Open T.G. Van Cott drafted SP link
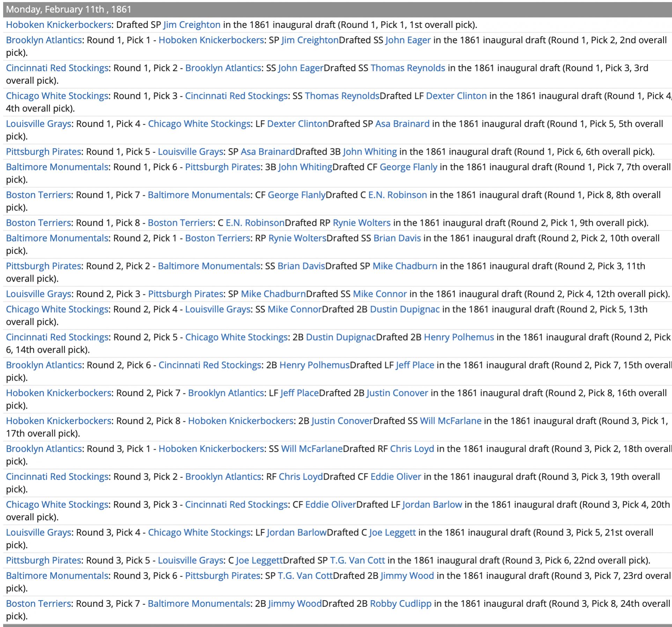Viewport: 672px width, 627px height. 357,561
